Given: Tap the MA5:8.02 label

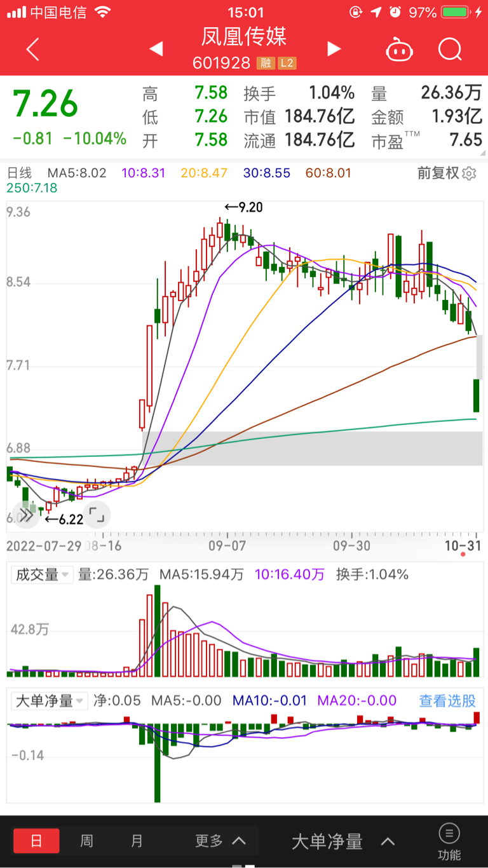Looking at the screenshot, I should 77,173.
